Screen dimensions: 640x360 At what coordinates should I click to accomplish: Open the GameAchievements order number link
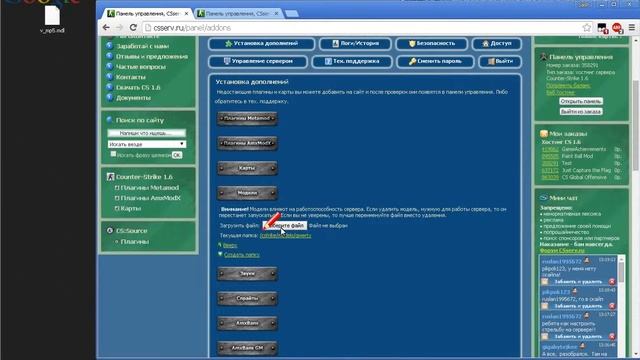coord(550,149)
